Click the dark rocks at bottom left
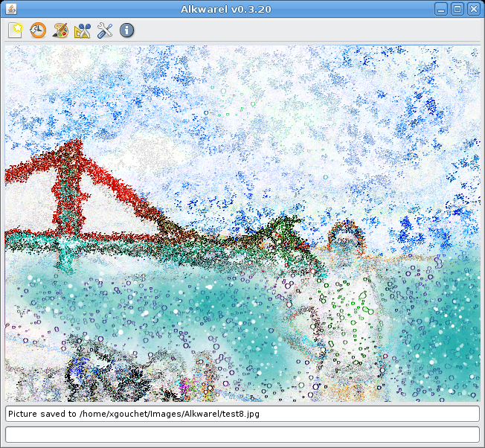The width and height of the screenshot is (485, 448). click(97, 372)
